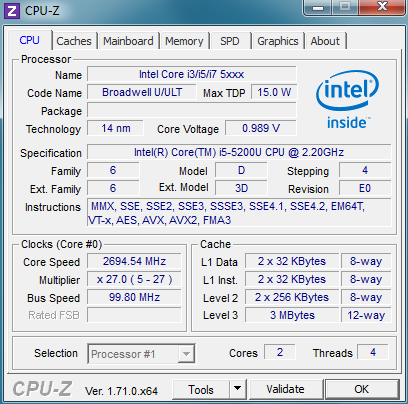Click the Level 2 8-way value
408x404 pixels.
coord(366,297)
